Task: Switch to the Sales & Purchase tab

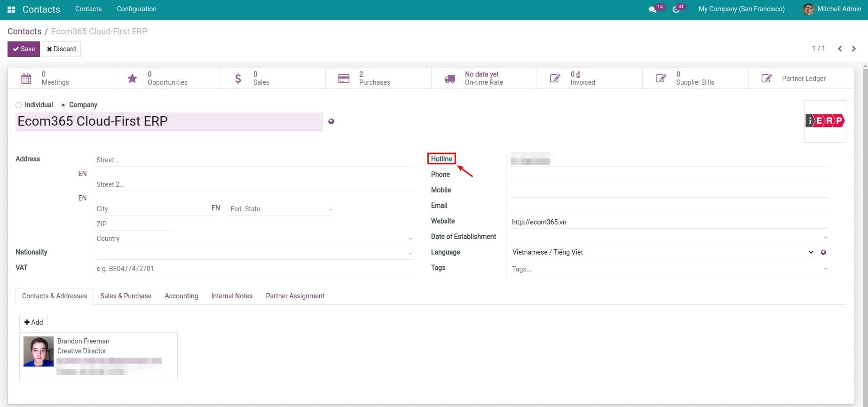Action: (x=126, y=296)
